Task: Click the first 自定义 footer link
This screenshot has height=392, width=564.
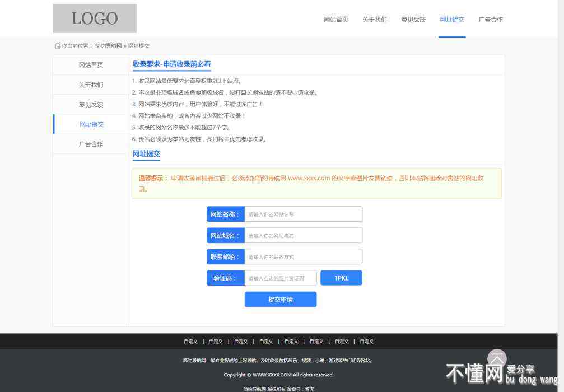Action: pos(190,342)
